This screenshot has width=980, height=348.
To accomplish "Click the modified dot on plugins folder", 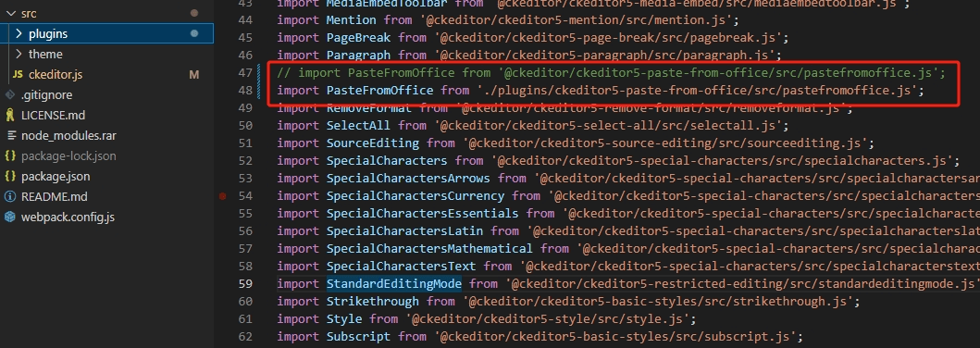I will click(x=194, y=33).
